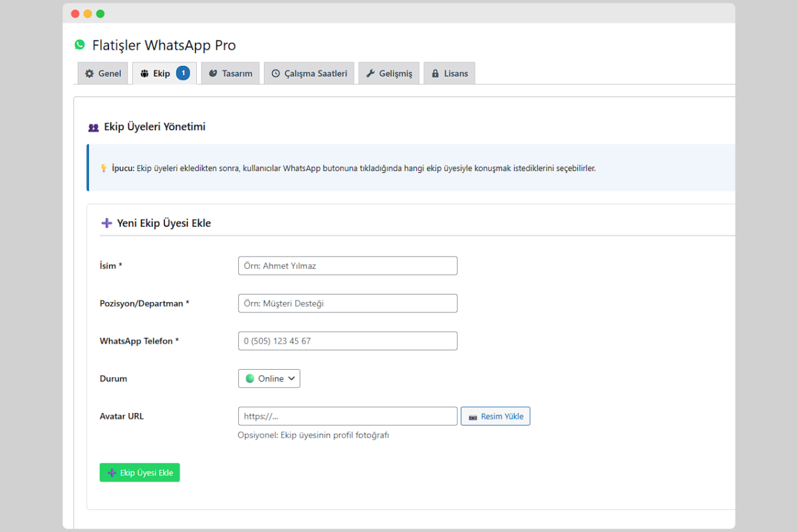Click the members icon beside Ekip Üyeleri Yönetimi
Screen dimensions: 798x532
click(x=93, y=126)
